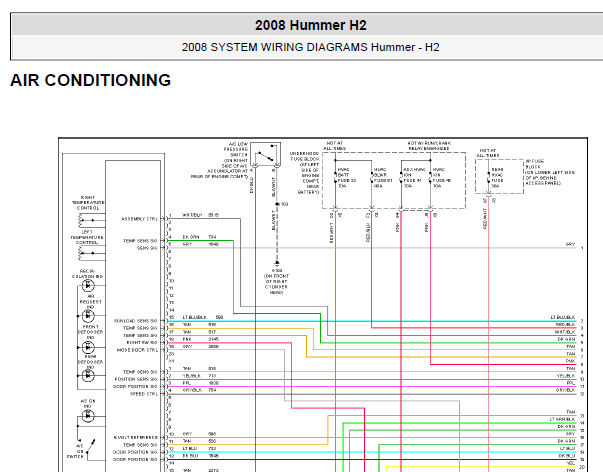The width and height of the screenshot is (603, 472).
Task: Select the REAR DEFOGGER IND label
Action: [90, 362]
